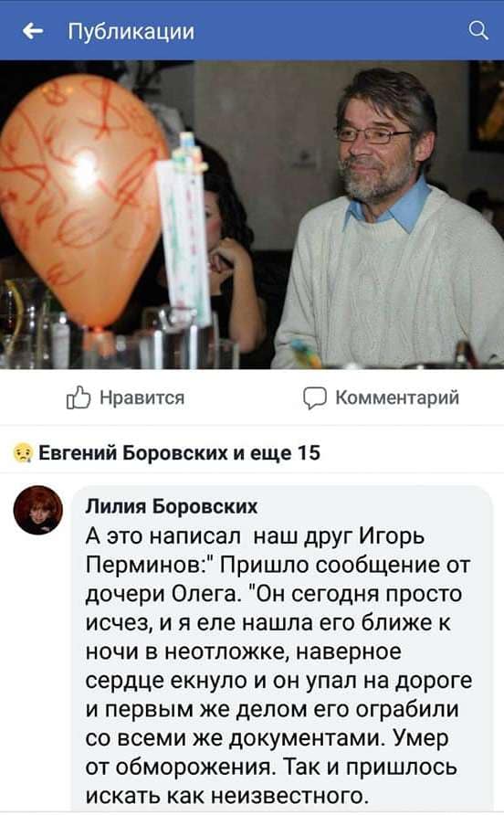Select the comment text starting 'А это написал'
Image resolution: width=504 pixels, height=815 pixels.
pyautogui.click(x=278, y=665)
